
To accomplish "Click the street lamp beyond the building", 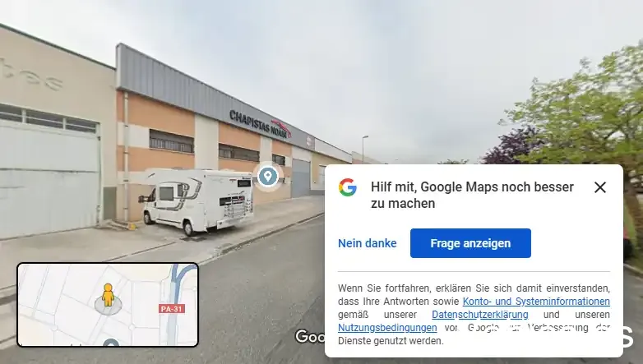I will (363, 150).
